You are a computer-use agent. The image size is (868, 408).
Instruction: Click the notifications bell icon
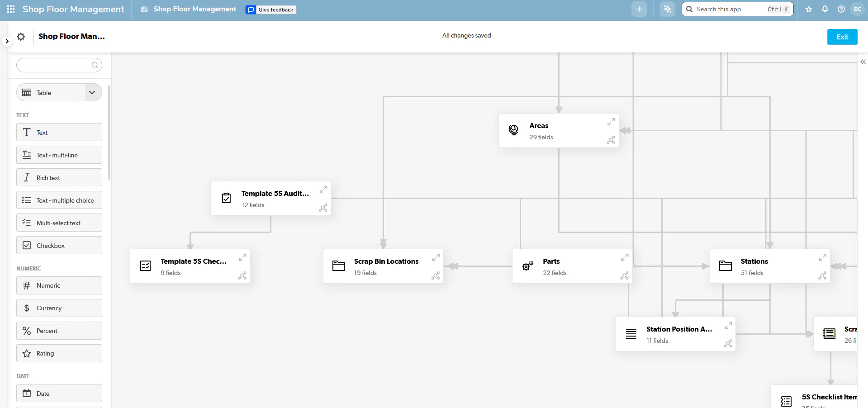tap(825, 9)
